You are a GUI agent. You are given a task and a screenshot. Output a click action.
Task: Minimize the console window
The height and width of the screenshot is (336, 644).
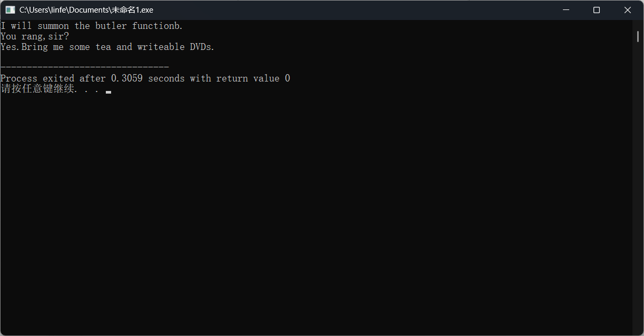tap(566, 10)
